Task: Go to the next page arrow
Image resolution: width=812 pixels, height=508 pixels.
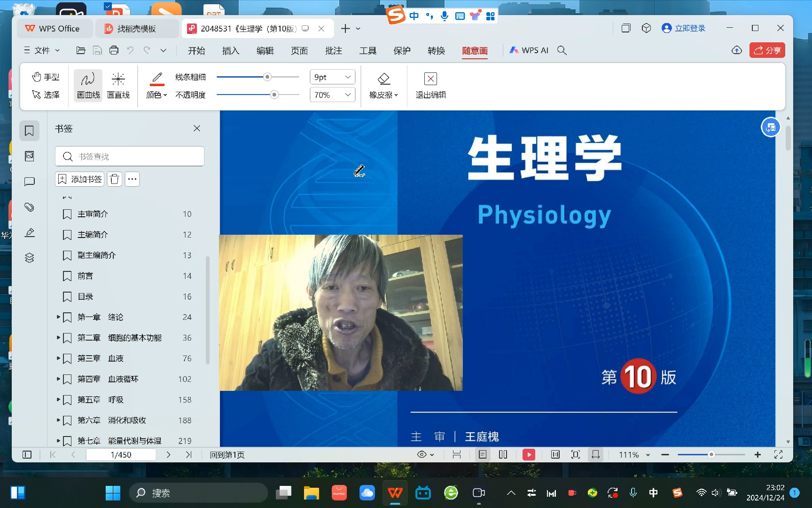Action: [x=168, y=455]
